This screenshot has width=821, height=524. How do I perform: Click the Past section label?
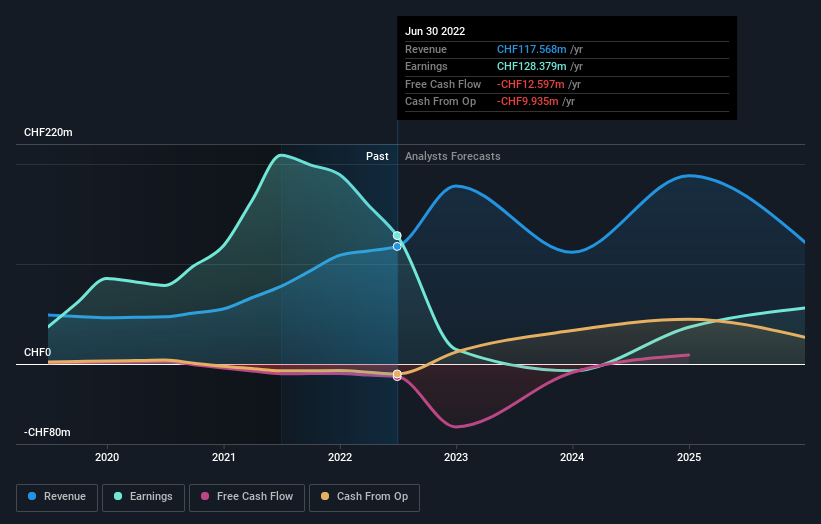[x=377, y=157]
